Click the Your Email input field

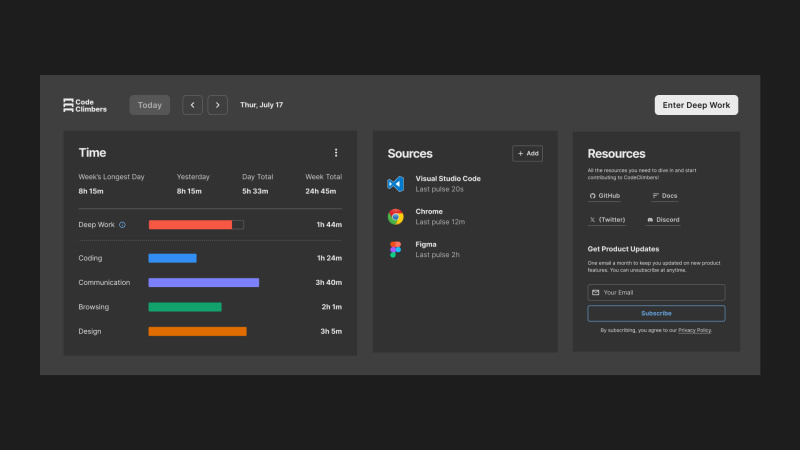tap(656, 293)
